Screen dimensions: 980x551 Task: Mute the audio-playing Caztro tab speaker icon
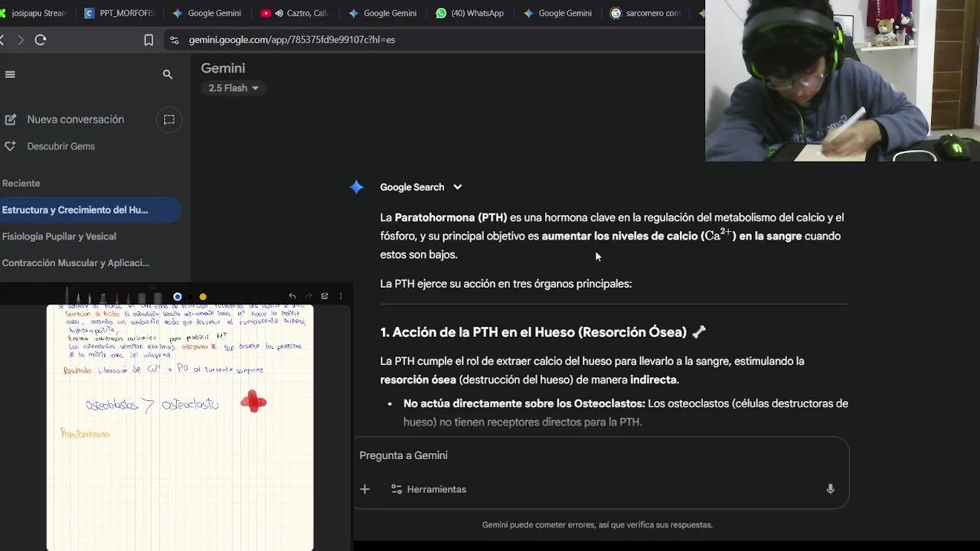point(279,13)
